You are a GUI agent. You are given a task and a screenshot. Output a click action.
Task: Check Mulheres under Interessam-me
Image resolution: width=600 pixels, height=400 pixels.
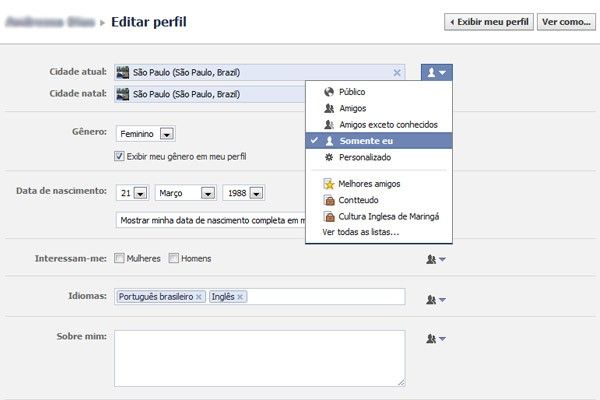[x=119, y=258]
